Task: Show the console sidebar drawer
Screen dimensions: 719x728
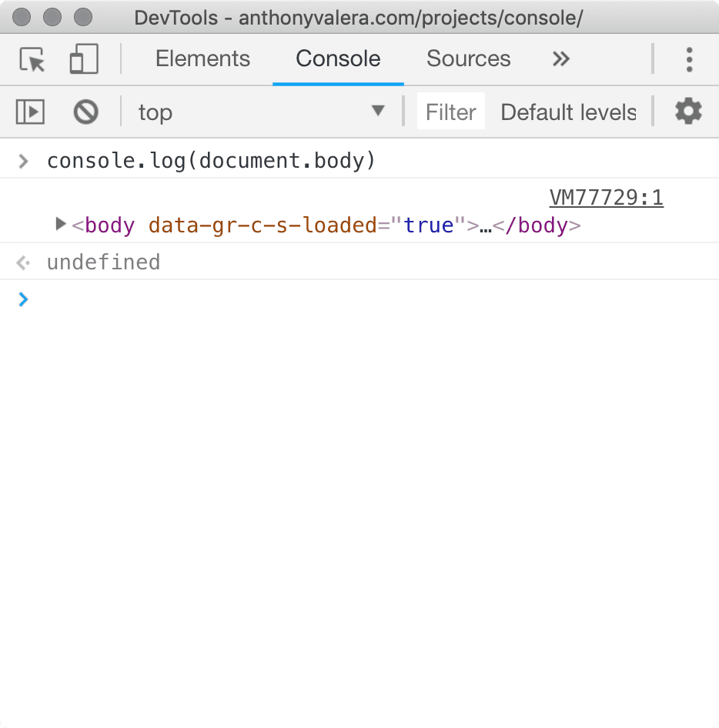Action: 29,112
